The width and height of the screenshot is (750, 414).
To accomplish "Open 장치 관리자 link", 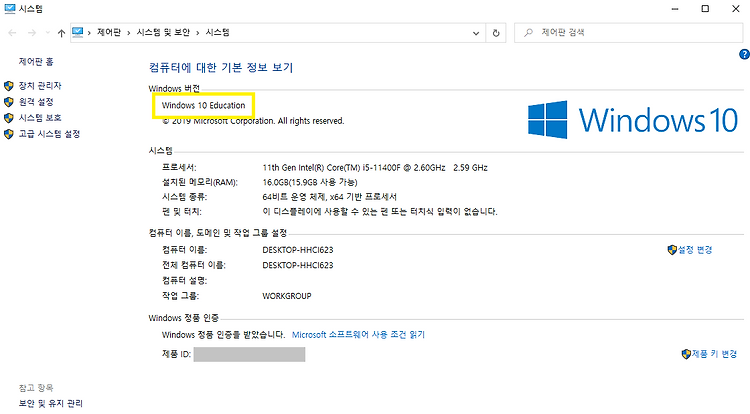I will 40,86.
